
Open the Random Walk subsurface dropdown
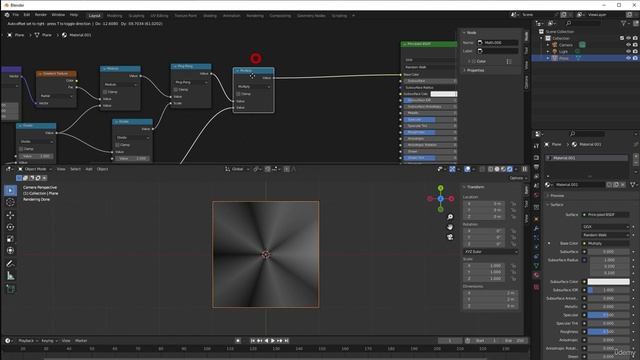[605, 235]
